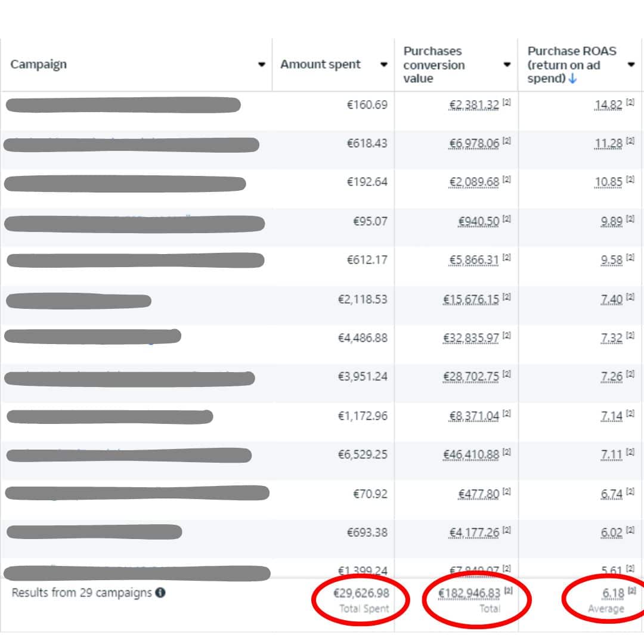Click the €182,946.83 total conversion value

click(x=469, y=593)
